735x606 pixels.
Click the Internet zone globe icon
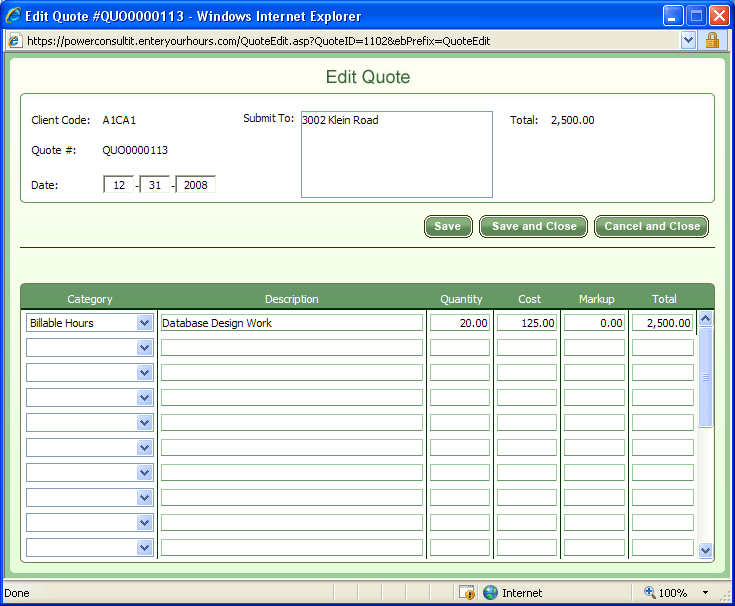pos(490,593)
